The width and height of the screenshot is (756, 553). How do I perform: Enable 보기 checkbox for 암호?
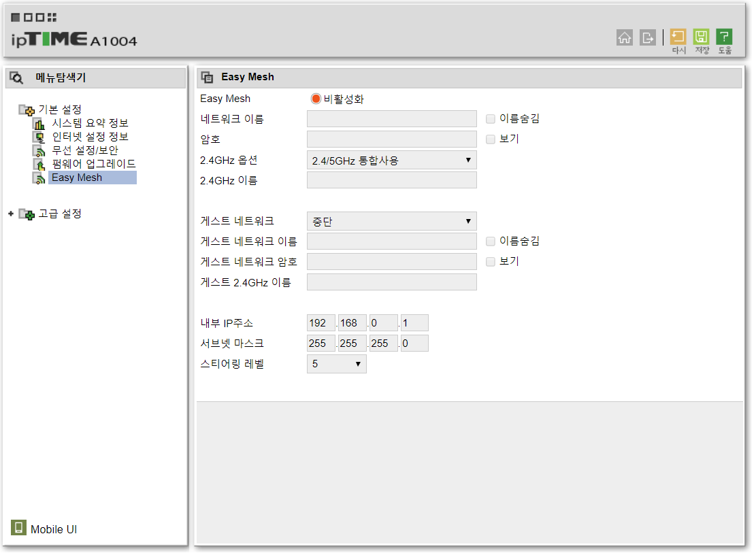tap(491, 139)
